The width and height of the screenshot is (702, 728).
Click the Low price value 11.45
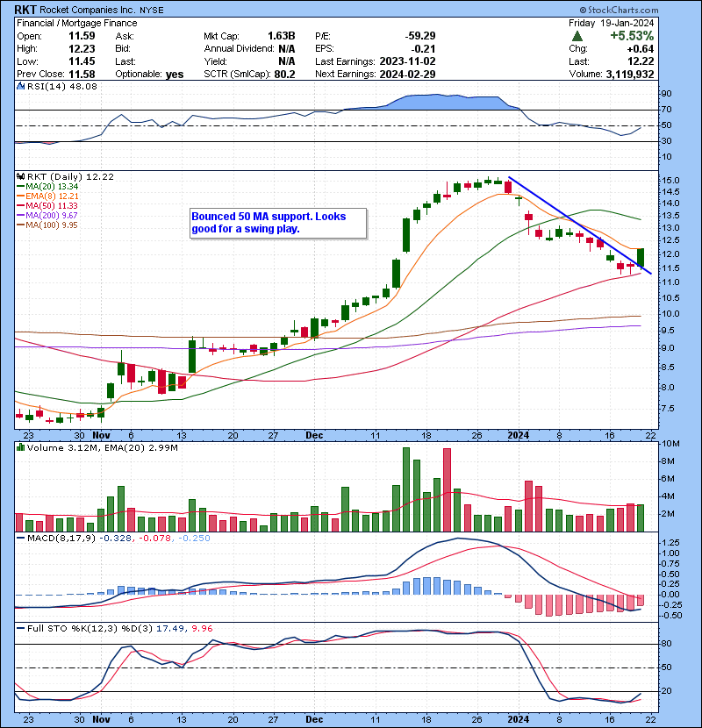pyautogui.click(x=82, y=61)
